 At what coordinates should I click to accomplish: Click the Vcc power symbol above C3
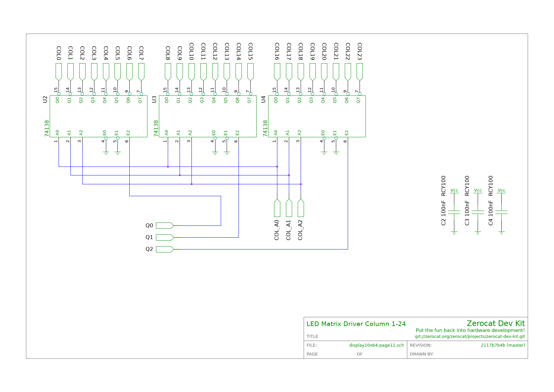tap(478, 191)
